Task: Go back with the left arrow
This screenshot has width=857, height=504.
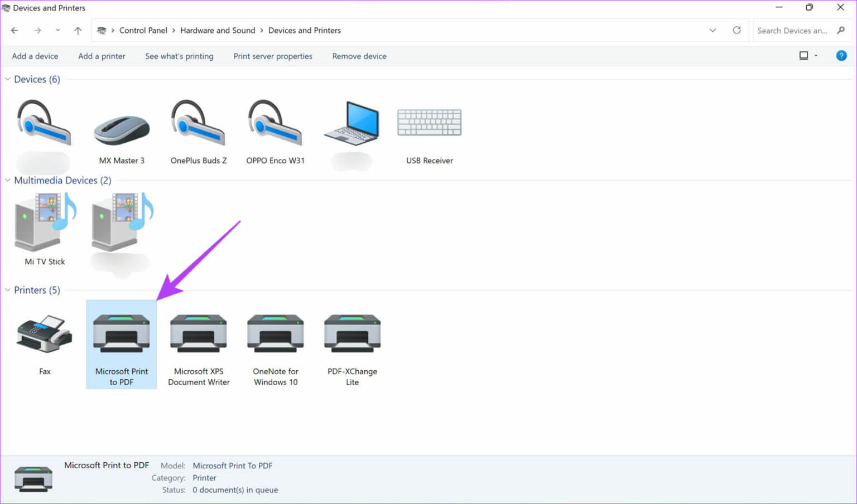Action: (x=15, y=30)
